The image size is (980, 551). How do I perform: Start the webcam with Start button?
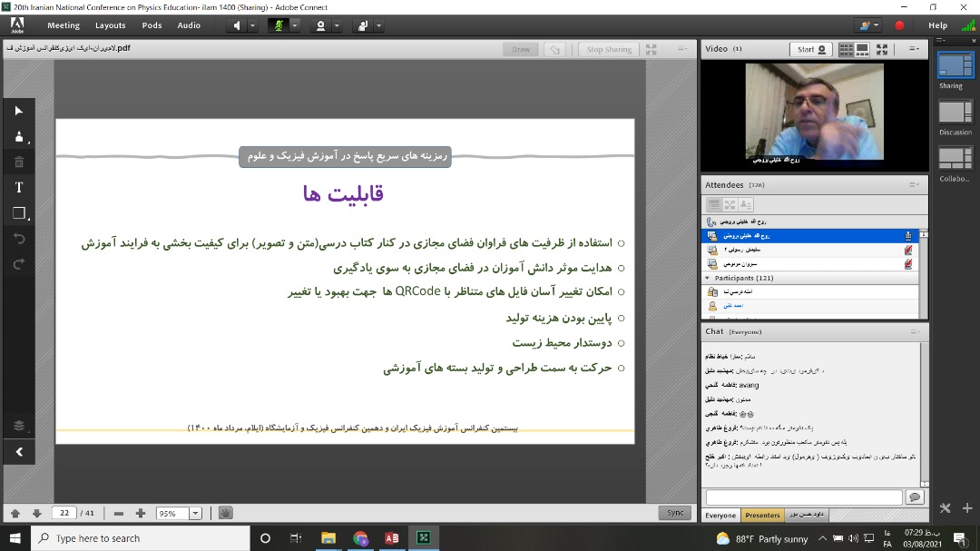[x=810, y=49]
